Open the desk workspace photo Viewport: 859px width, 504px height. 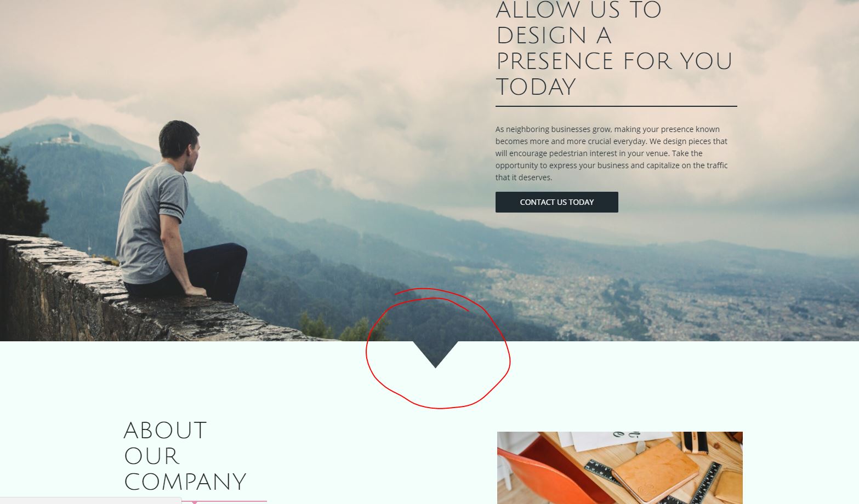pos(619,468)
